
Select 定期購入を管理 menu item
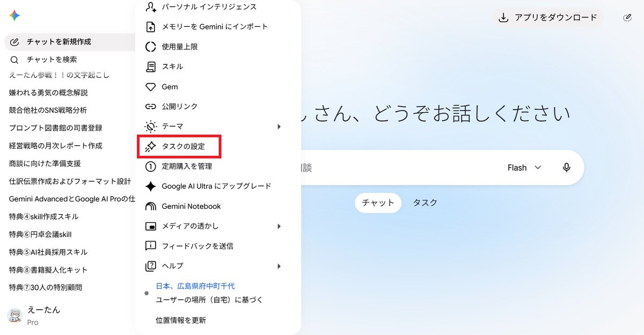click(217, 166)
